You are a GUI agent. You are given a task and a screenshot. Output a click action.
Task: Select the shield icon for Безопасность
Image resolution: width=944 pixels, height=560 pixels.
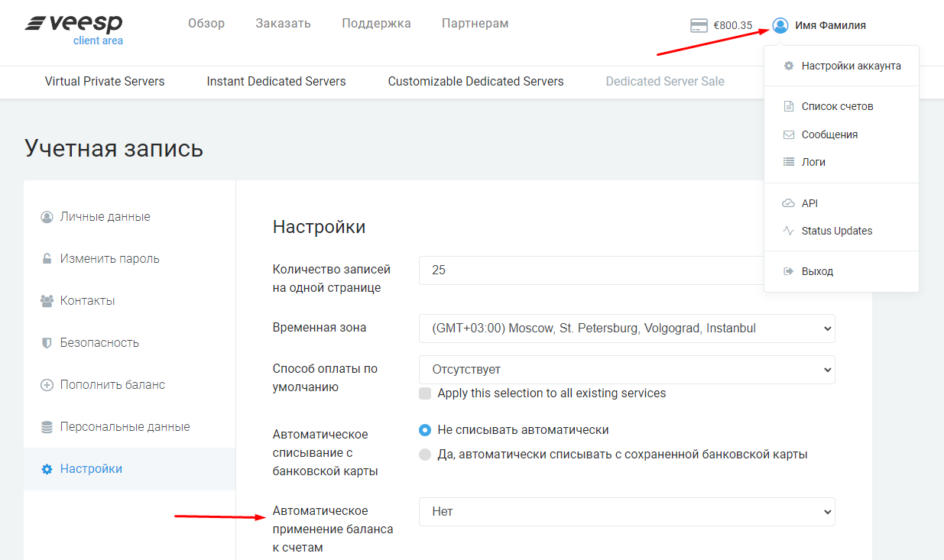[47, 342]
